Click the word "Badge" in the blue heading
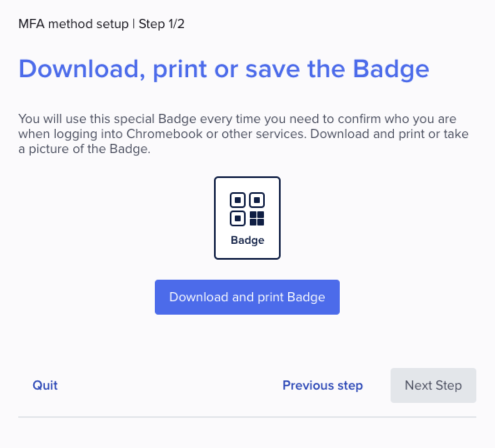Image resolution: width=495 pixels, height=448 pixels. click(391, 69)
